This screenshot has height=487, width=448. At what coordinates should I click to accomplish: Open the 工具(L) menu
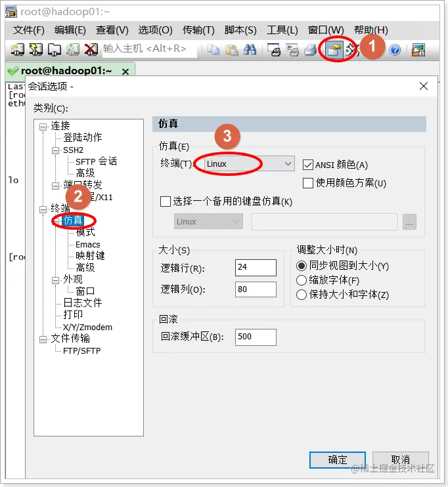(x=282, y=30)
